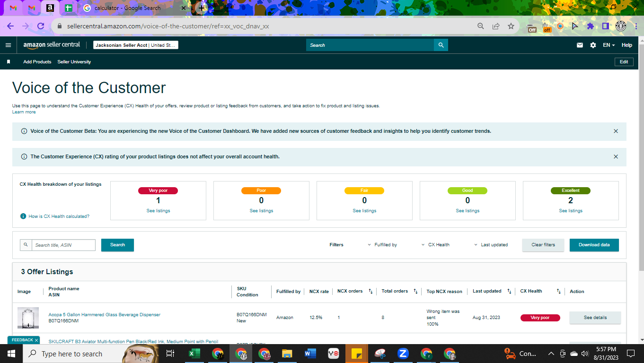Toggle the browser side panel icon
644x363 pixels.
point(605,26)
